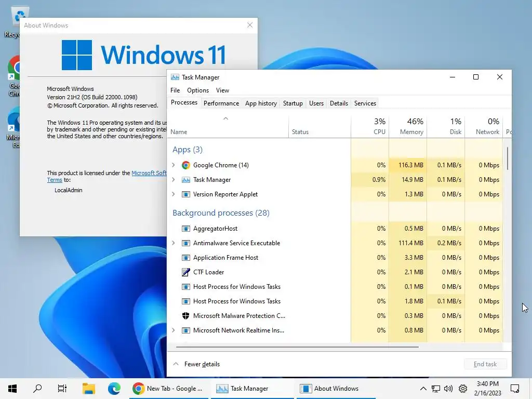532x399 pixels.
Task: Open the settings gear in system tray
Action: coord(463,389)
